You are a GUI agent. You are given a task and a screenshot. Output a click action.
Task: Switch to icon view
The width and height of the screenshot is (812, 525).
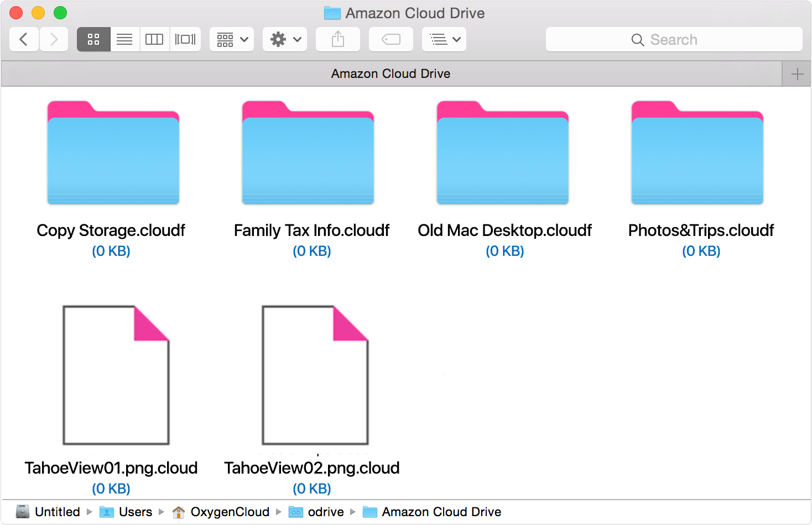coord(93,39)
